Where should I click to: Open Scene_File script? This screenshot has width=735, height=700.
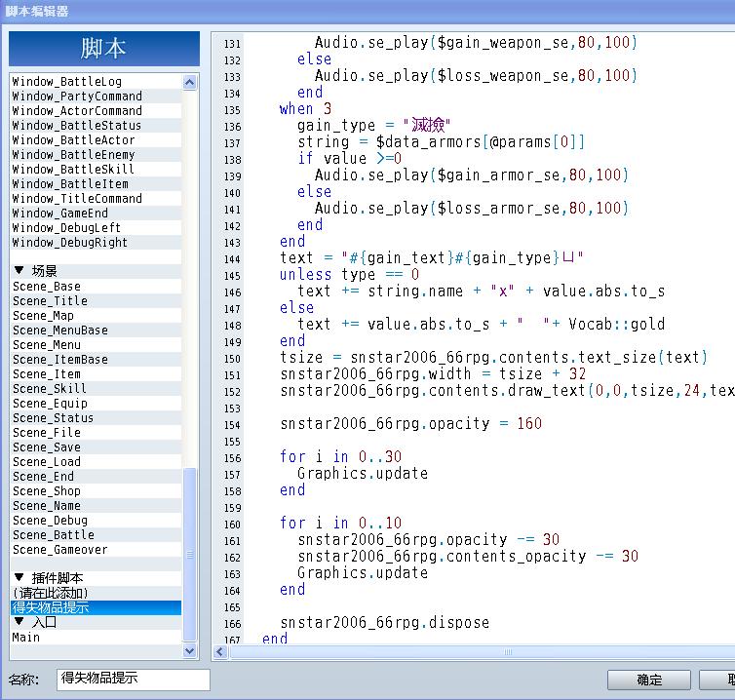coord(96,432)
